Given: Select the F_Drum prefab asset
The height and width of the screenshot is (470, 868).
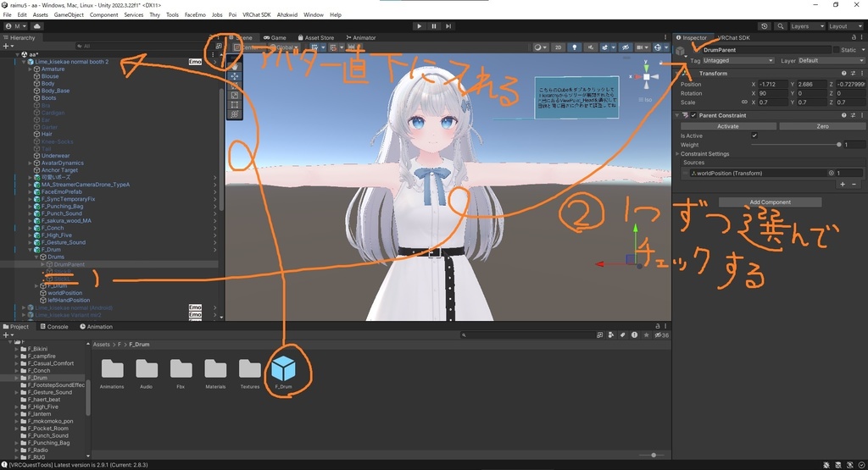Looking at the screenshot, I should (x=283, y=373).
